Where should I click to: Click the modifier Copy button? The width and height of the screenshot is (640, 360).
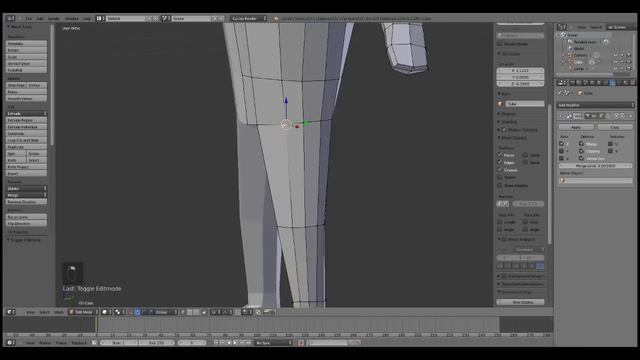(x=615, y=127)
